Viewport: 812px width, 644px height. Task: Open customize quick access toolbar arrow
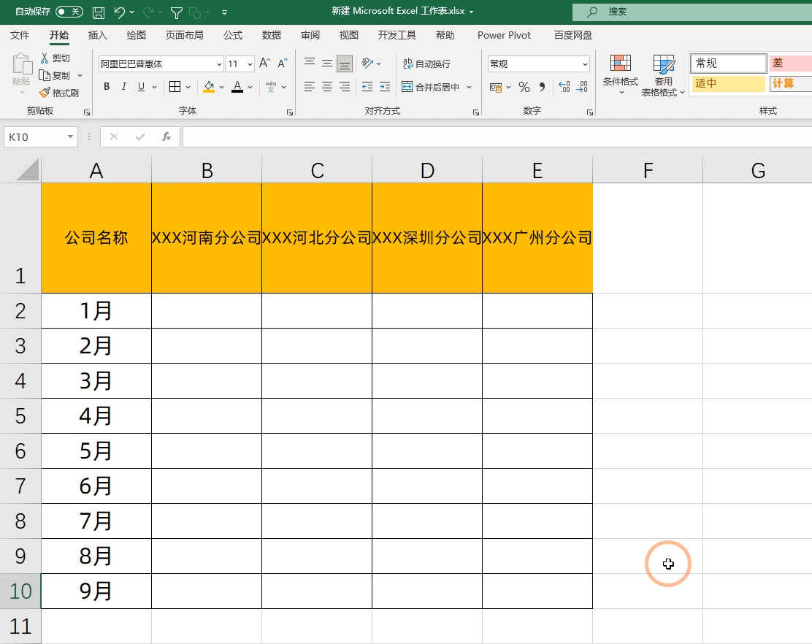(x=224, y=12)
